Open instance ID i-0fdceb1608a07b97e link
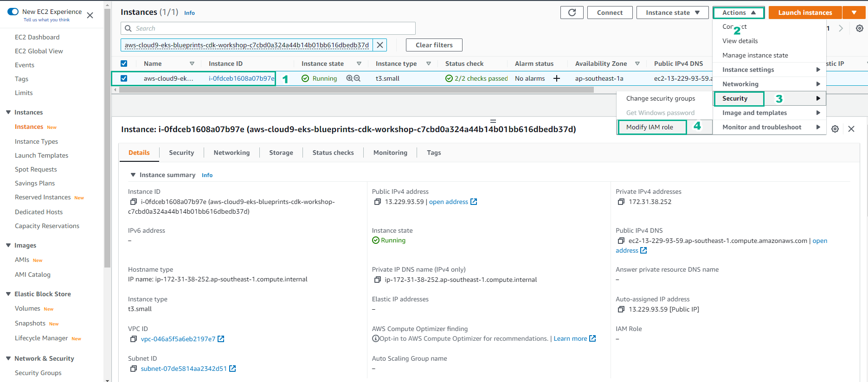The height and width of the screenshot is (382, 868). (x=241, y=78)
